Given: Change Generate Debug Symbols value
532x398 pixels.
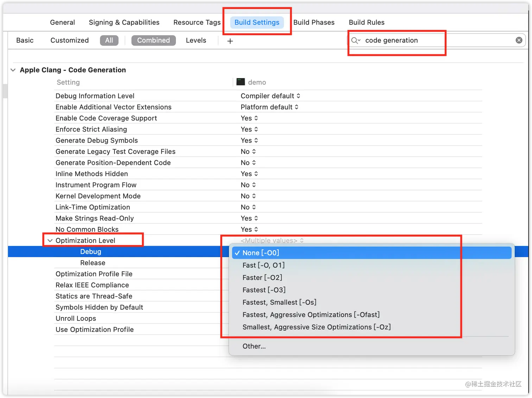Looking at the screenshot, I should (249, 140).
